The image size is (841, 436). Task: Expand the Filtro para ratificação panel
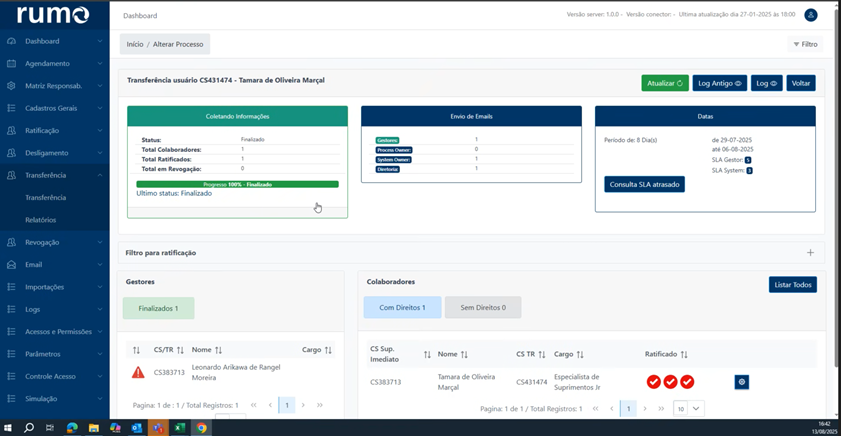(810, 253)
